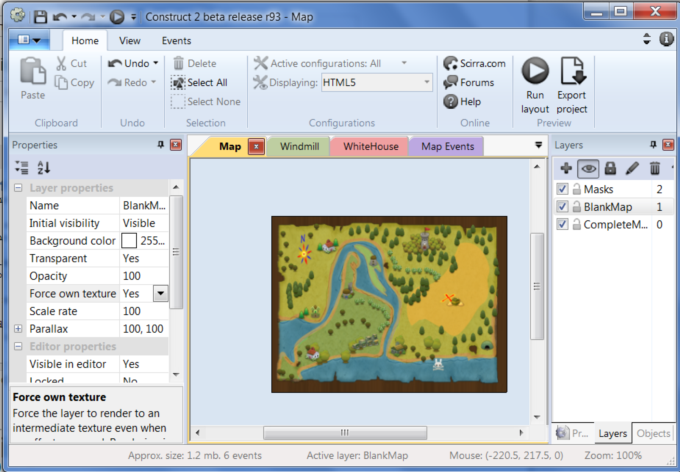Viewport: 680px width, 472px height.
Task: Click the map image in layout view
Action: coord(389,304)
